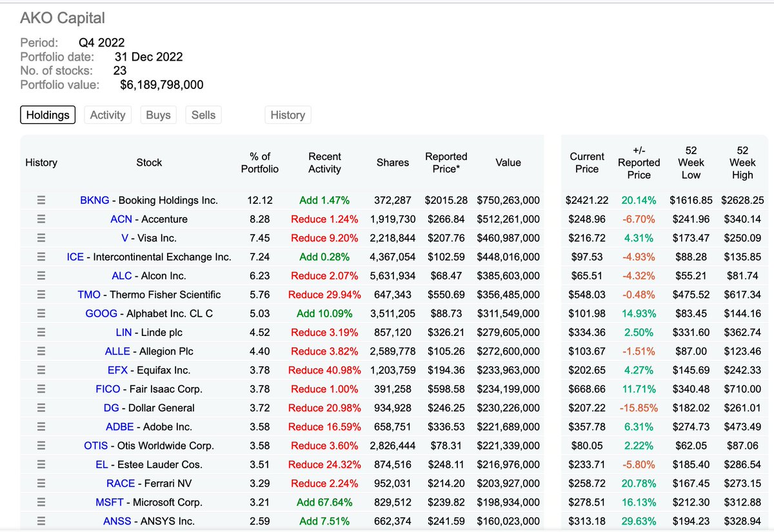
Task: Open history icon for Estee Lauder row
Action: tap(41, 464)
